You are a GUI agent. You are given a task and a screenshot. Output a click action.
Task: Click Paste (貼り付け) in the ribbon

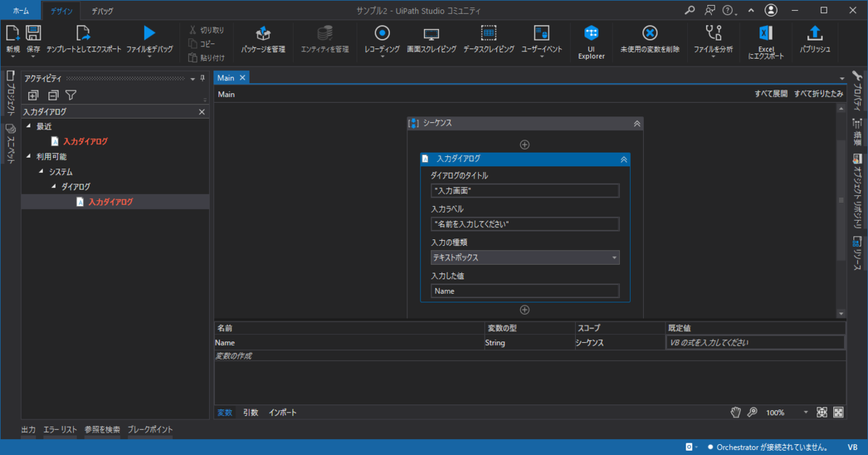[206, 58]
